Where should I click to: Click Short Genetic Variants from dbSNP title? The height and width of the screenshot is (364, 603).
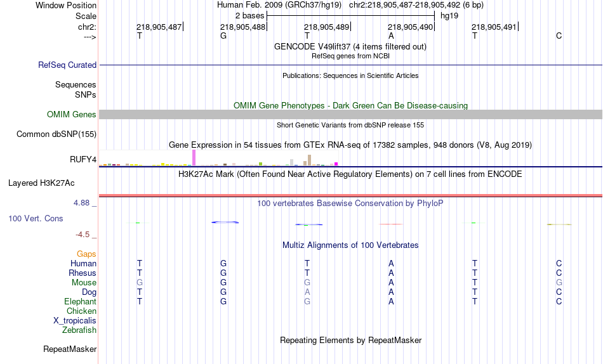350,126
